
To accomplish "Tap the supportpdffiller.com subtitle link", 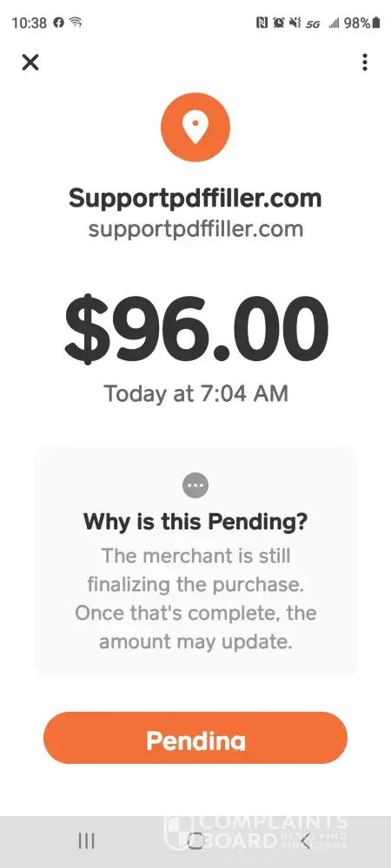I will pos(195,228).
